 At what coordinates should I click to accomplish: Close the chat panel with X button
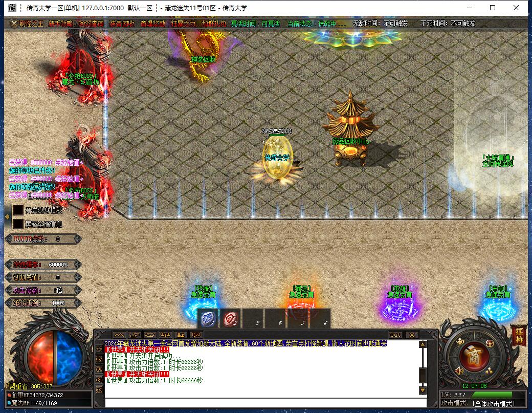(412, 335)
